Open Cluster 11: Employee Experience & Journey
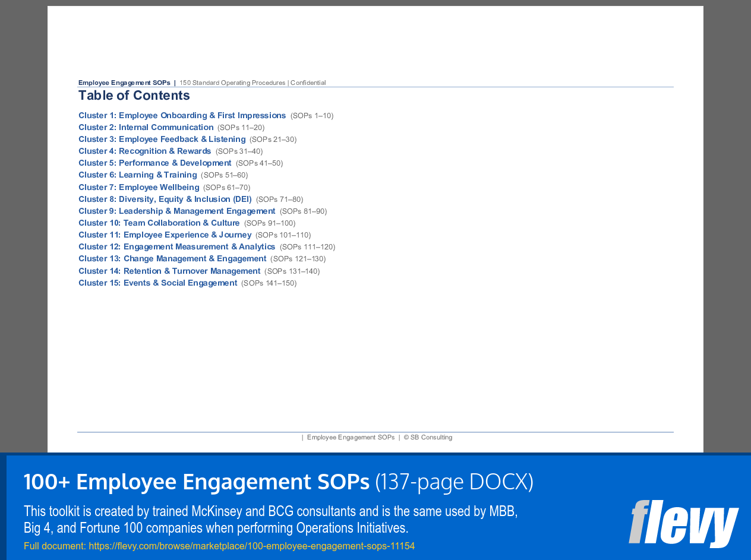Viewport: 751px width, 560px height. click(165, 235)
